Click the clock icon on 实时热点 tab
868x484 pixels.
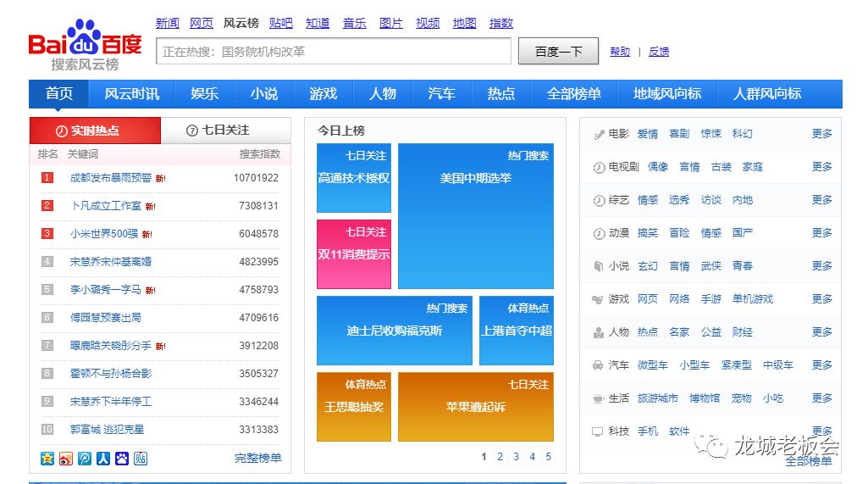coord(62,131)
